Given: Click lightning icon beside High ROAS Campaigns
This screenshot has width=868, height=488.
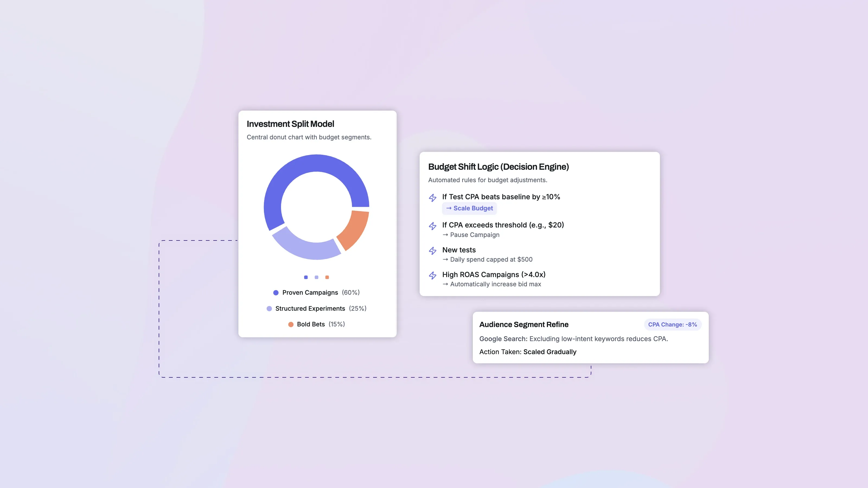Looking at the screenshot, I should coord(432,275).
